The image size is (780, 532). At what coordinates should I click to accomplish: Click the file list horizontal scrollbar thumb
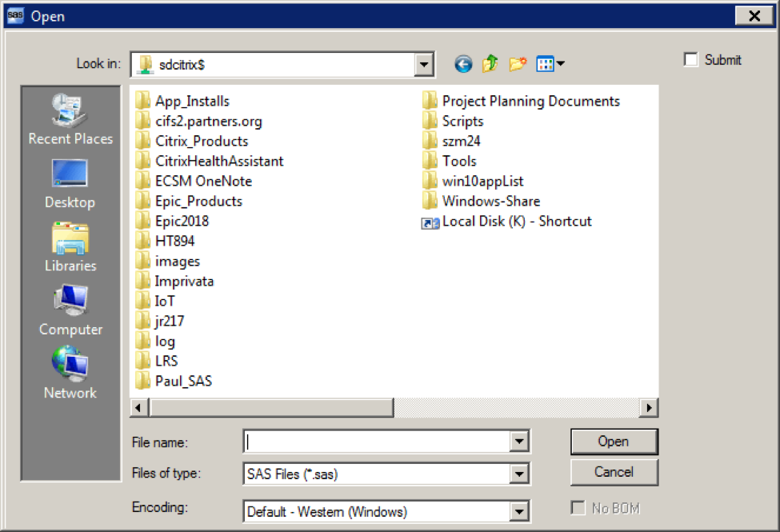[x=272, y=408]
